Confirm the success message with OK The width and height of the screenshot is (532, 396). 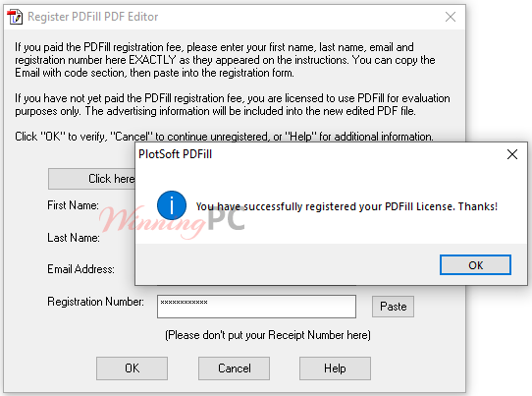[x=475, y=265]
